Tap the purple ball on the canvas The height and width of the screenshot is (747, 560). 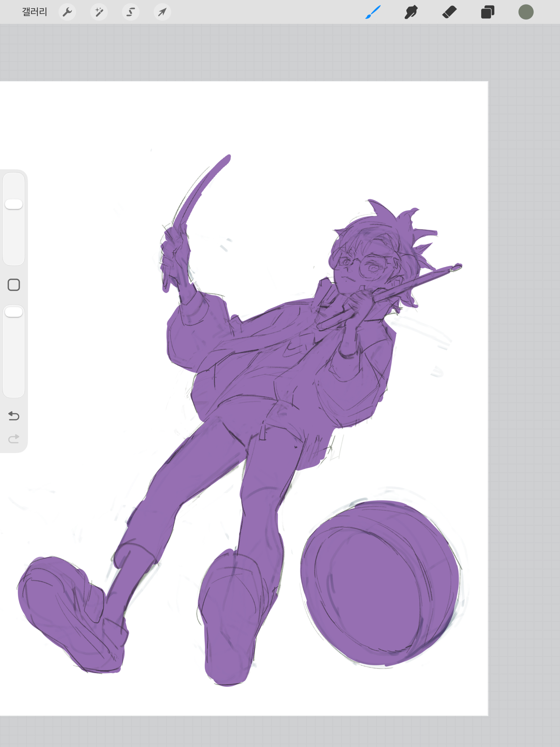(379, 583)
